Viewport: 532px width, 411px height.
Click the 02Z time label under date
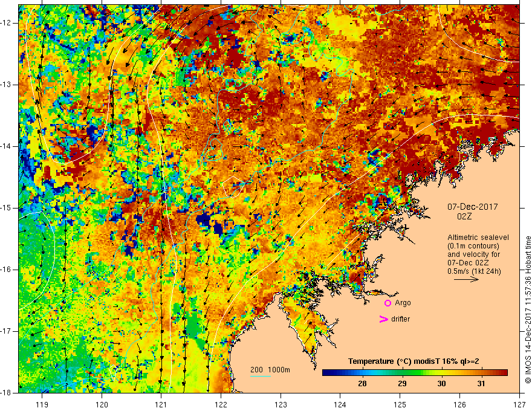coord(464,216)
